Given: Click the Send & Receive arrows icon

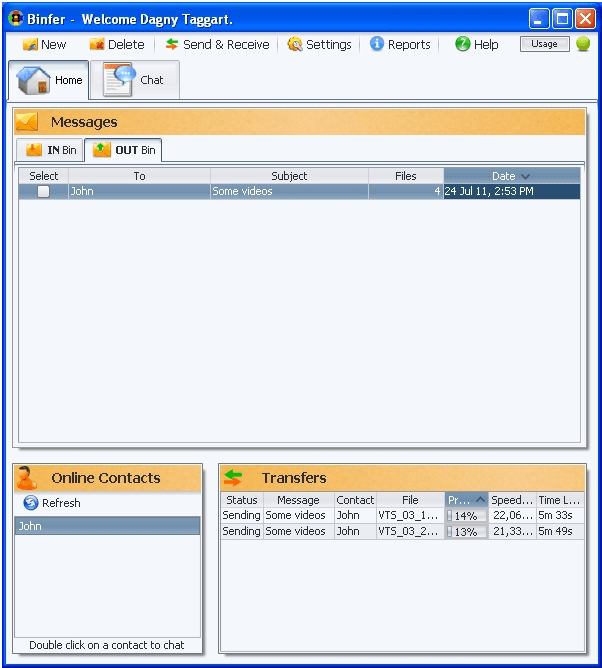Looking at the screenshot, I should click(x=172, y=45).
